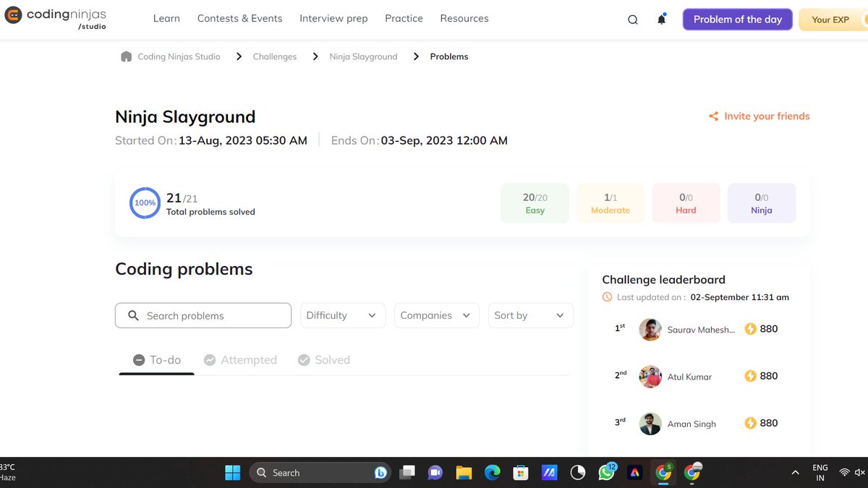
Task: Open the Chat camera app on taskbar
Action: tap(435, 473)
